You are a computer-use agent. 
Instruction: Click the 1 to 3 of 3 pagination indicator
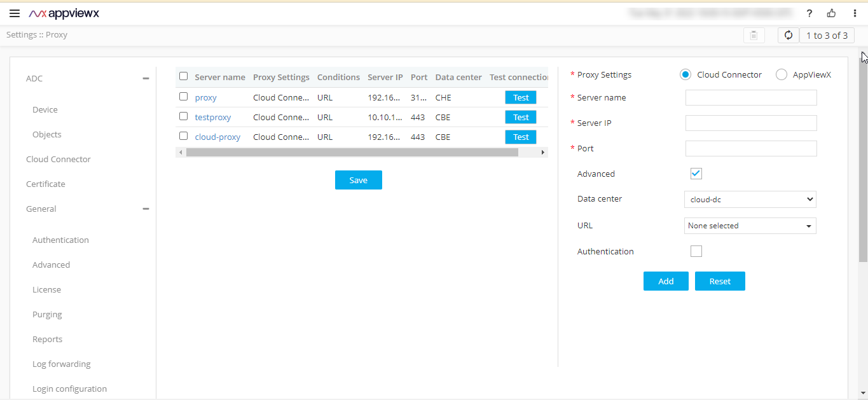tap(827, 36)
